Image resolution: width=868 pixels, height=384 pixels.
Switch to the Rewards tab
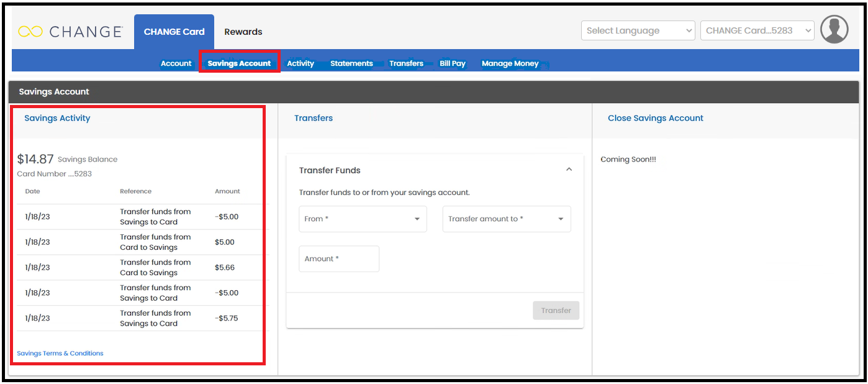tap(243, 32)
